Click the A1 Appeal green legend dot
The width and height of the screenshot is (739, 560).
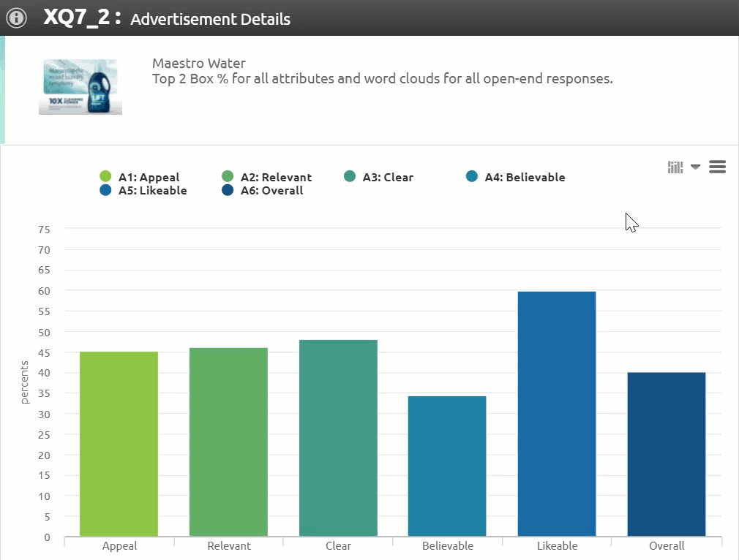(x=105, y=177)
